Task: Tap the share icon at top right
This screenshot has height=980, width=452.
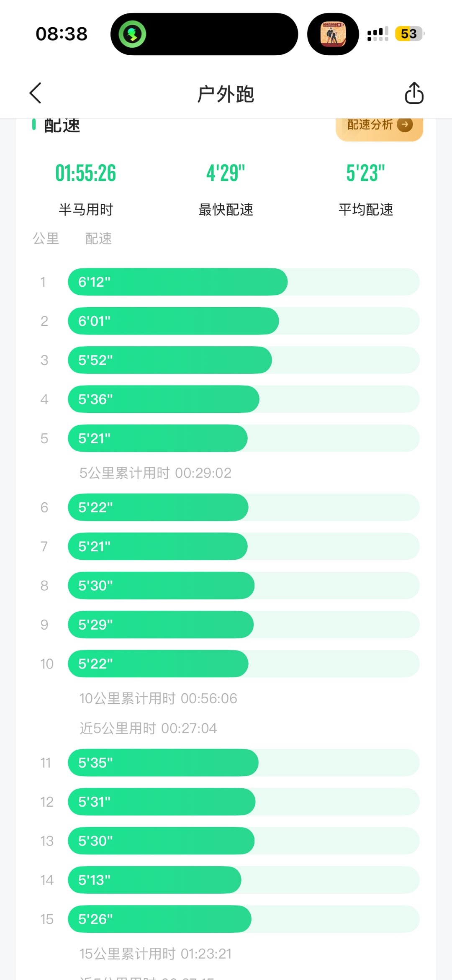Action: pos(414,93)
